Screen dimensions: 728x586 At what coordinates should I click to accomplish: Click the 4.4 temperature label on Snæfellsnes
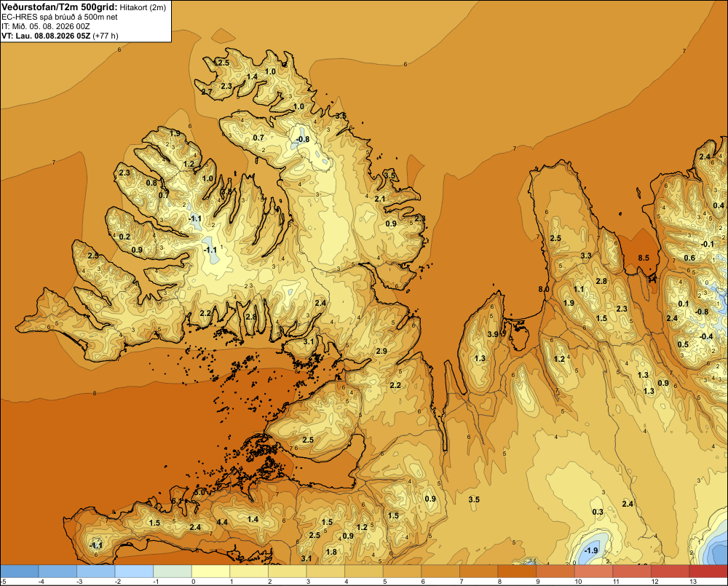pyautogui.click(x=222, y=522)
